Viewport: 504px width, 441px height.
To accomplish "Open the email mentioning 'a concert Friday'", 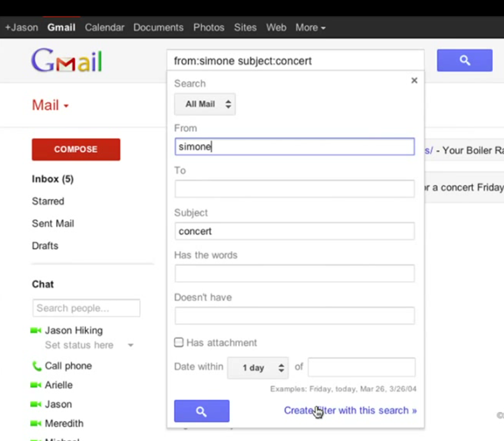I will pyautogui.click(x=464, y=187).
